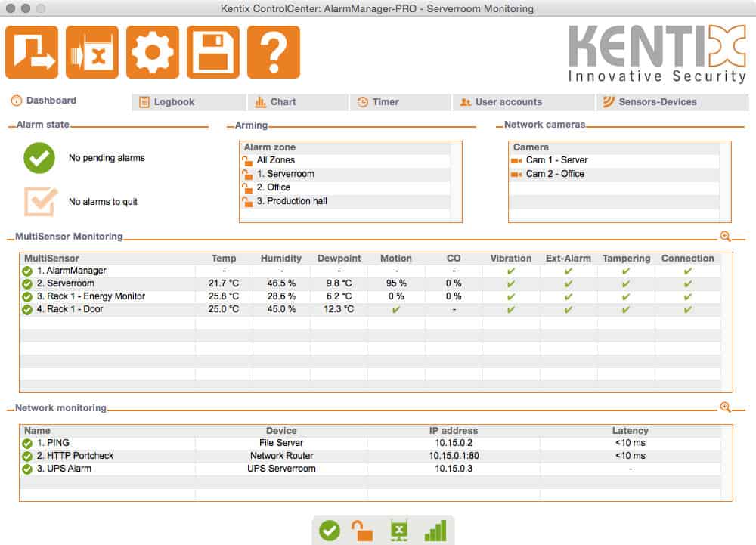Click the status icon of 3. Rack 1 - Energy Monitor

pyautogui.click(x=27, y=297)
